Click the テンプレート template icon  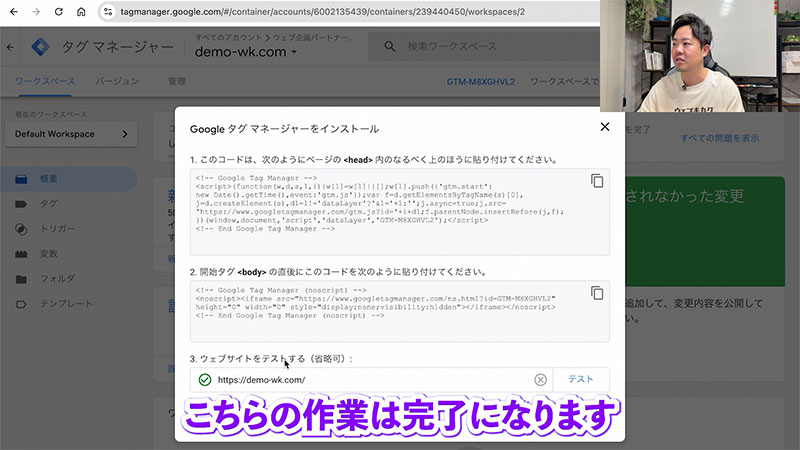point(21,304)
